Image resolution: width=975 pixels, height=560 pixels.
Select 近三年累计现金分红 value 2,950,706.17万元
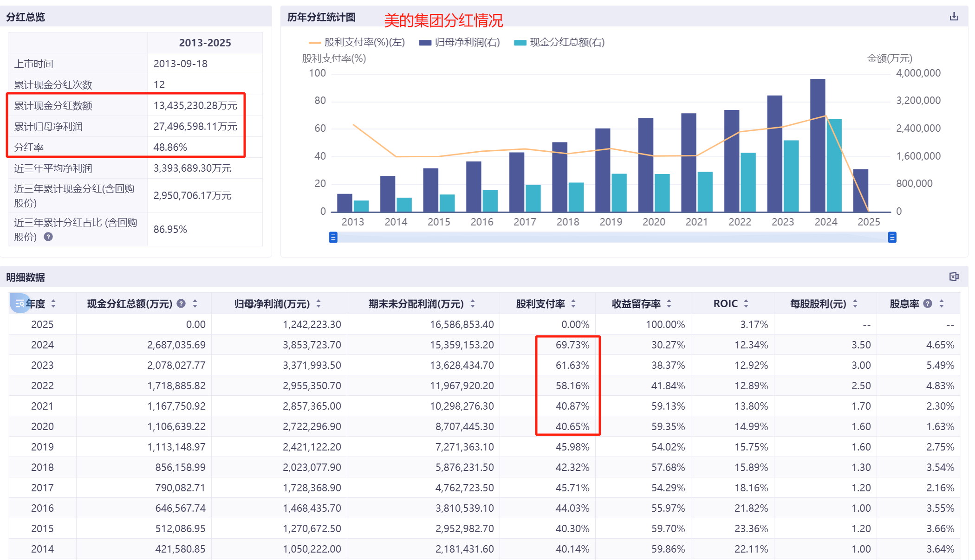point(193,195)
